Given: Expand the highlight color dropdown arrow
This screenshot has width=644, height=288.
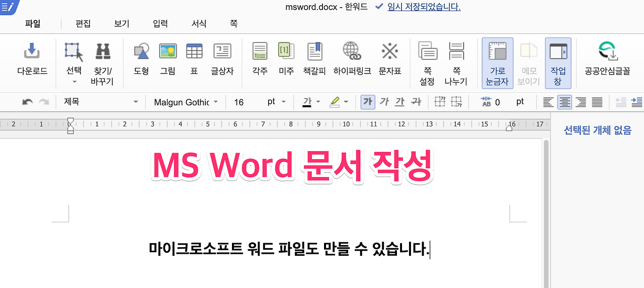Looking at the screenshot, I should click(346, 102).
